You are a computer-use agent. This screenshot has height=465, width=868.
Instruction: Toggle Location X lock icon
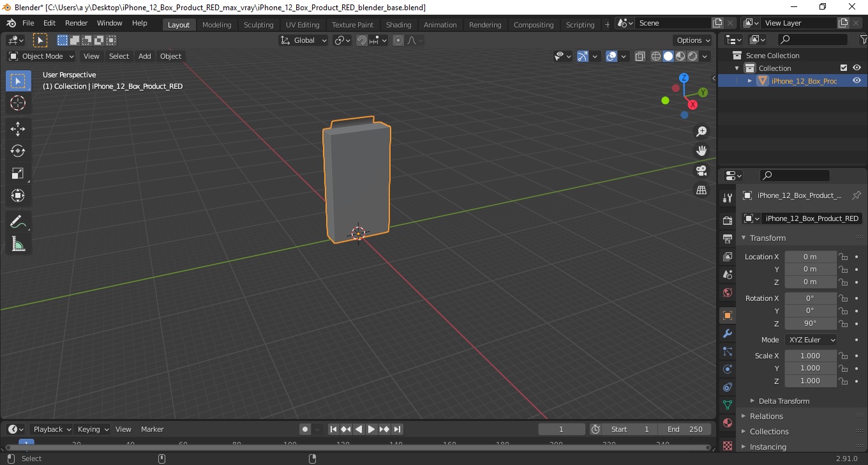pos(843,257)
